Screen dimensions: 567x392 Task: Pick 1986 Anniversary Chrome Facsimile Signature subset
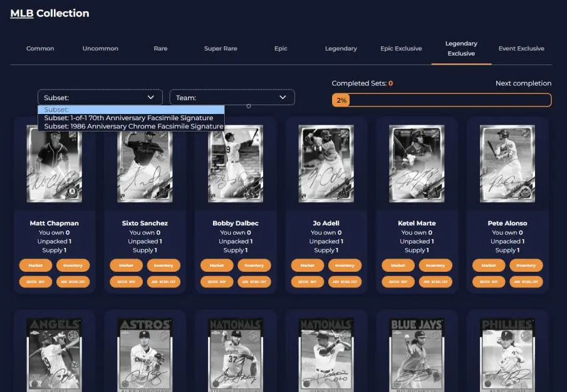(132, 126)
